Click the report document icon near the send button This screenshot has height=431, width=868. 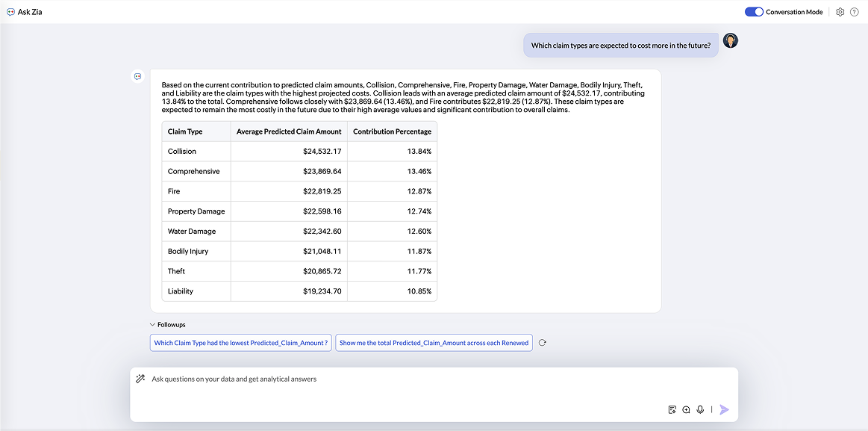pyautogui.click(x=672, y=409)
